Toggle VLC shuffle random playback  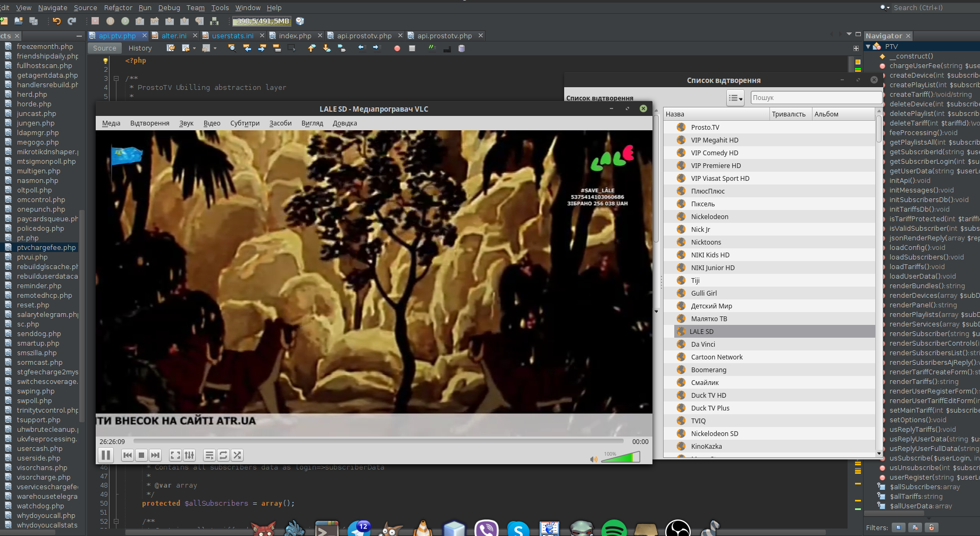(237, 455)
